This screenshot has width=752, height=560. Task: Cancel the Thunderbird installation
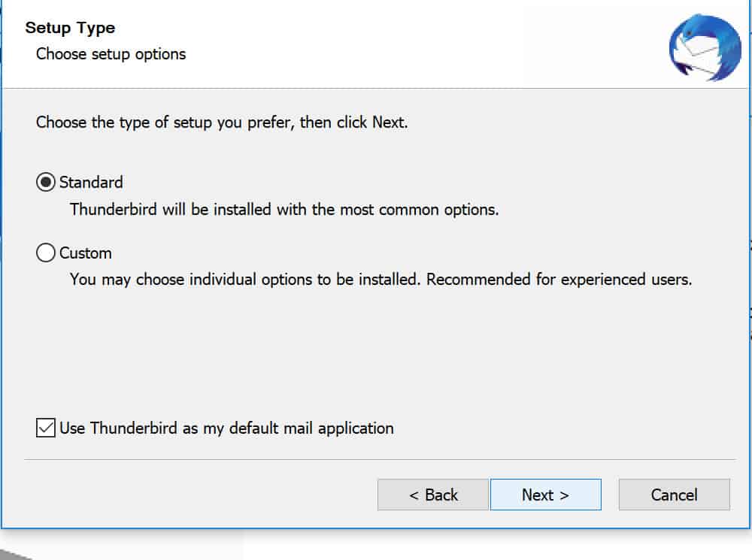(674, 495)
